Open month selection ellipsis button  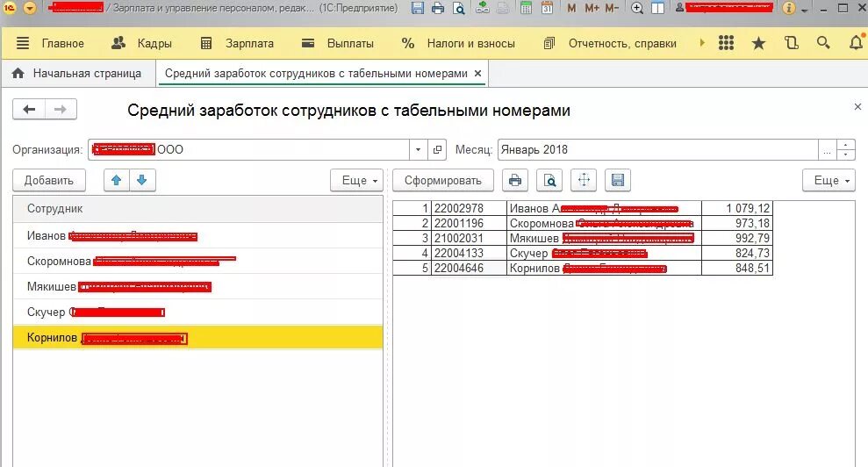827,149
